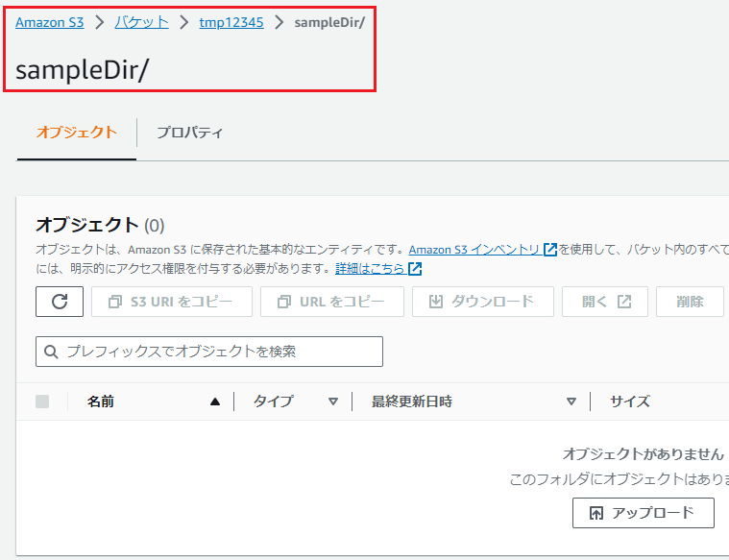The image size is (729, 560).
Task: Click the external link icon beside 詳細はこちら
Action: pos(415,269)
